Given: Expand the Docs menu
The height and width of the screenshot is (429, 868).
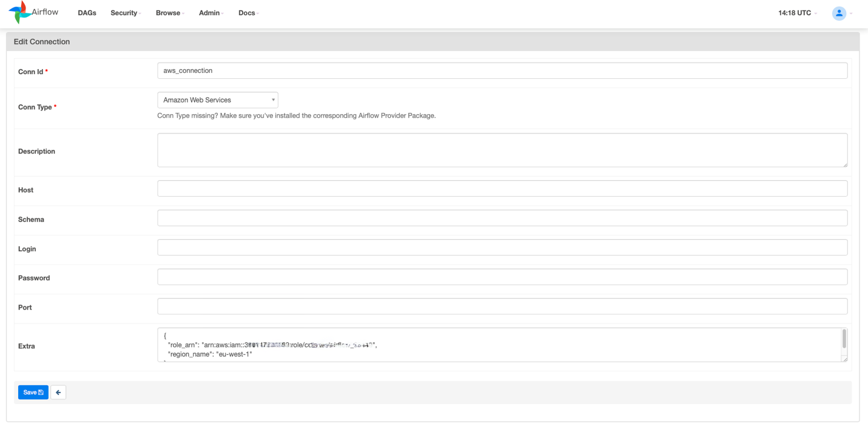Looking at the screenshot, I should click(x=248, y=13).
